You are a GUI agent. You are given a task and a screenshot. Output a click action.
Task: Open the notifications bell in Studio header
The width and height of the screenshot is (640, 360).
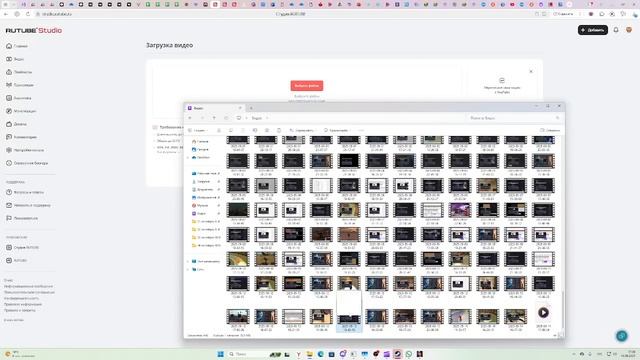(x=616, y=30)
